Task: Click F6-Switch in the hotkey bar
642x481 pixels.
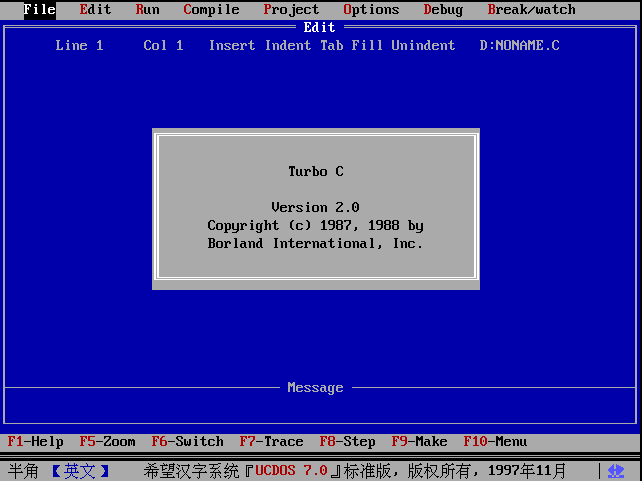Action: tap(188, 442)
